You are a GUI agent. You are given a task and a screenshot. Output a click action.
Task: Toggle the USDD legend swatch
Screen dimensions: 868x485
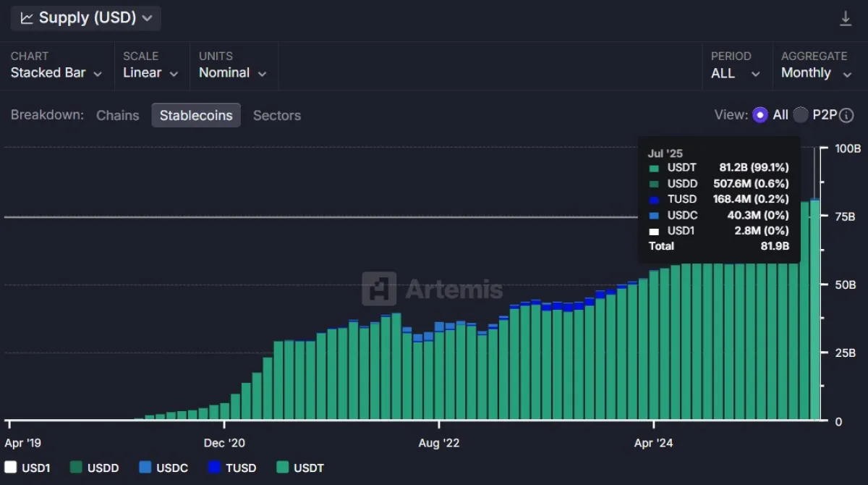(x=76, y=468)
